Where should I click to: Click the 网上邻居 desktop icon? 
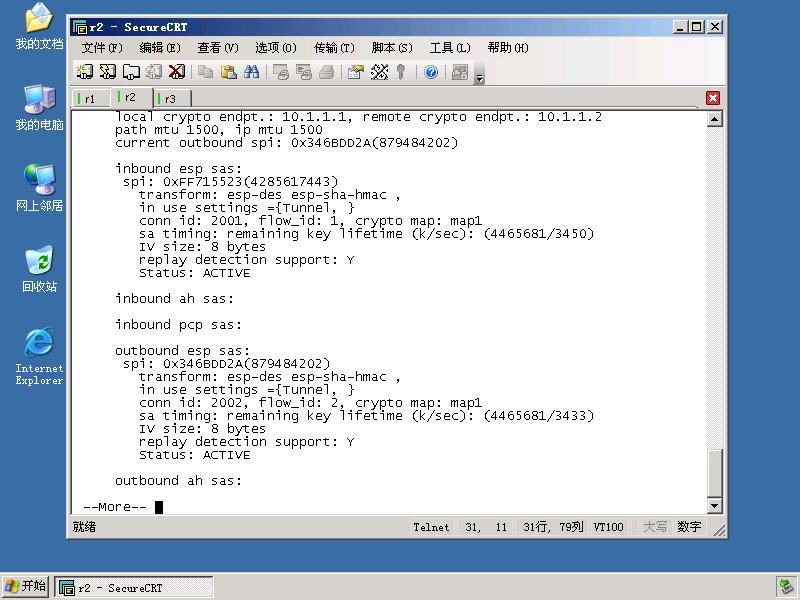[39, 188]
